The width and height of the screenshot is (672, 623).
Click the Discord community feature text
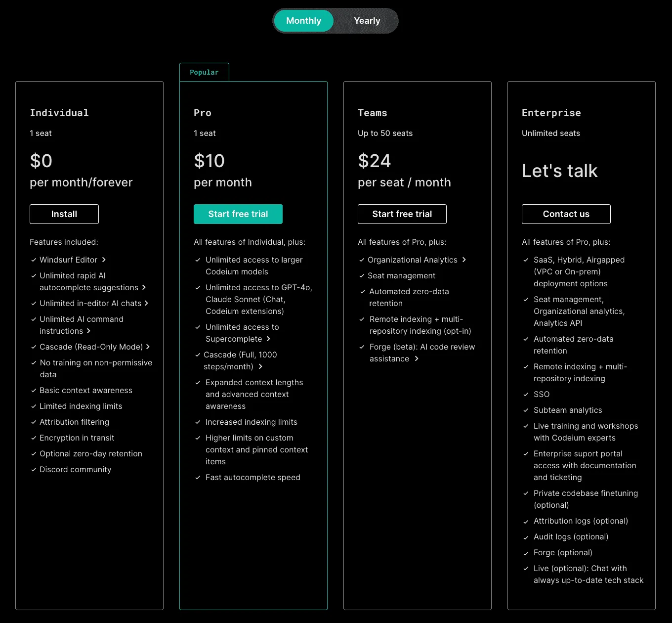75,469
